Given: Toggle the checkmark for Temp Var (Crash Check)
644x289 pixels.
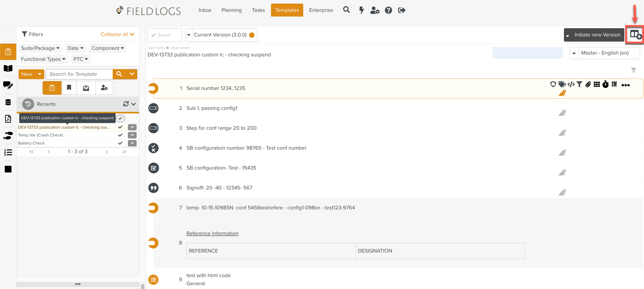Looking at the screenshot, I should [120, 135].
